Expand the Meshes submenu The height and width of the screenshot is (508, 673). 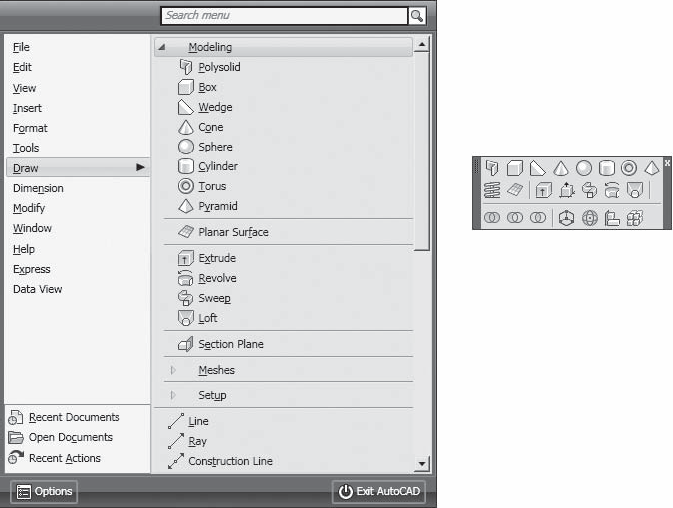[173, 370]
